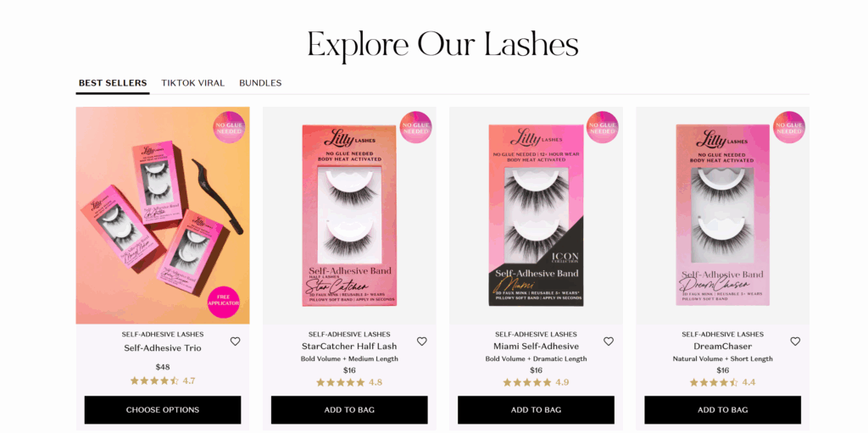Click the StarCatcher Half Lash product title
868x433 pixels.
(x=349, y=347)
